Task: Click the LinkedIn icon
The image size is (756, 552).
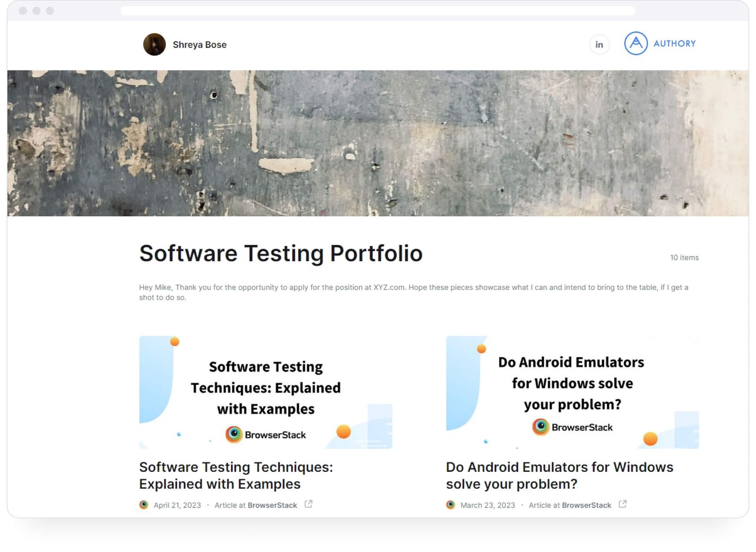Action: 599,44
